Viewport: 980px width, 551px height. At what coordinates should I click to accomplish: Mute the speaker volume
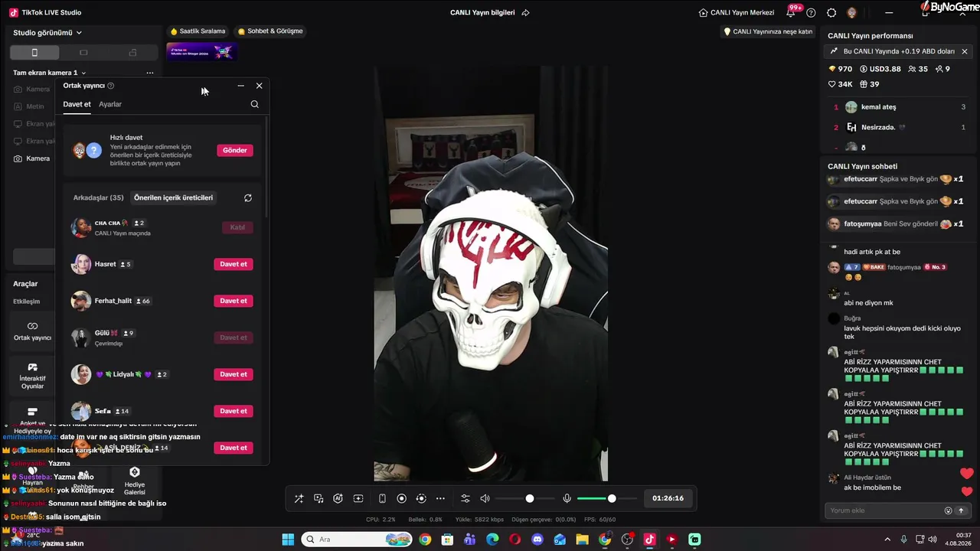coord(485,498)
